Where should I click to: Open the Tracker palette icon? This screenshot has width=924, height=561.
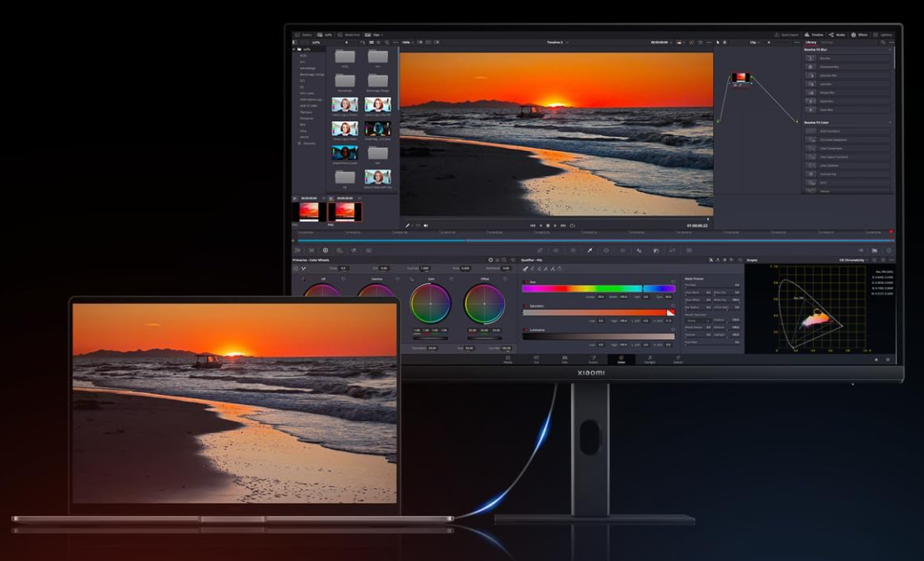(623, 250)
